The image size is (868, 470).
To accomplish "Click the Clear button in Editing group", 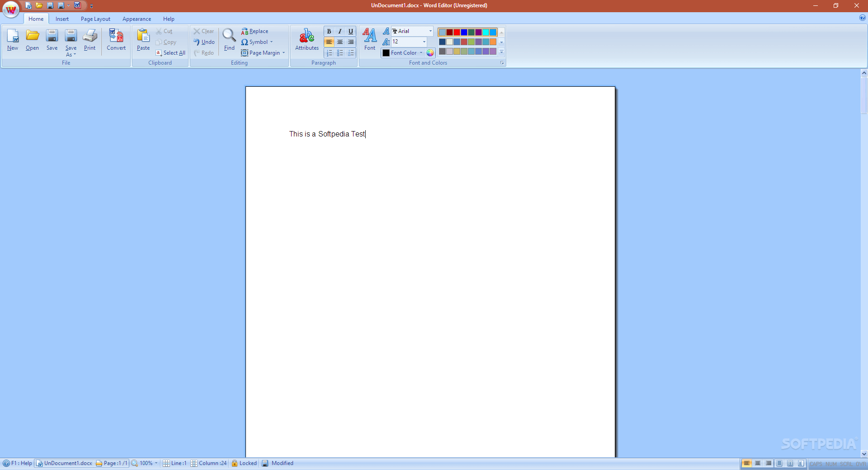I will (x=204, y=31).
